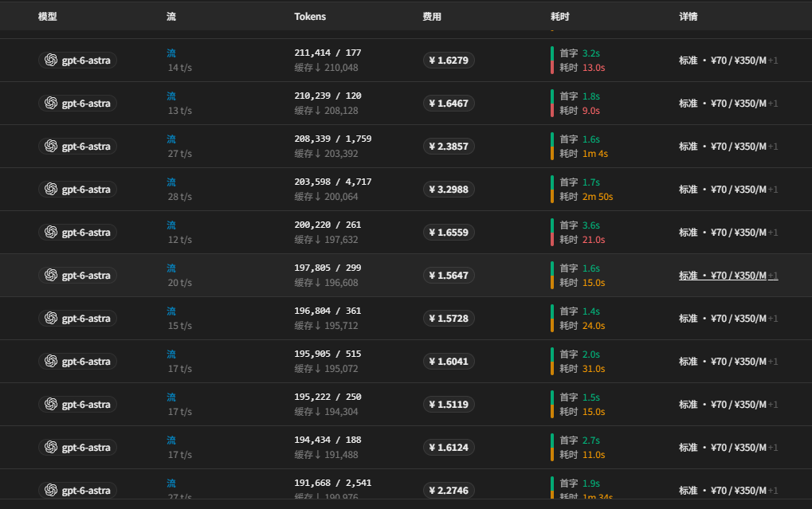This screenshot has width=812, height=509.
Task: Click the latency bar beside 首字 3.6s
Action: (552, 232)
